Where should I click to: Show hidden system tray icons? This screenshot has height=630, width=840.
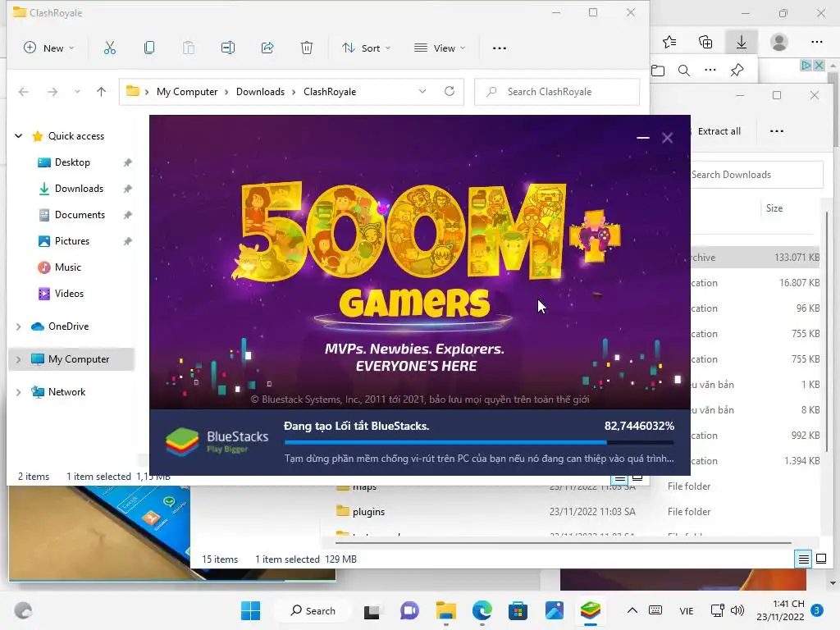632,610
